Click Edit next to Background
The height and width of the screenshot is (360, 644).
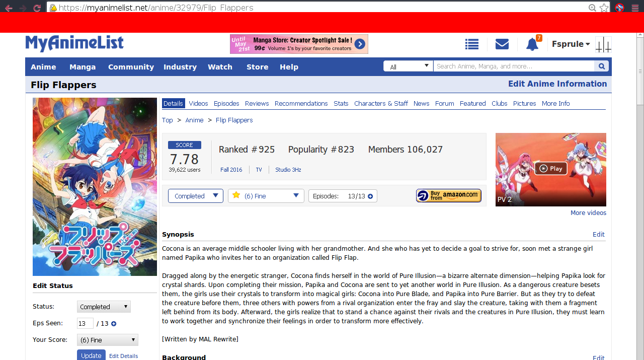599,357
